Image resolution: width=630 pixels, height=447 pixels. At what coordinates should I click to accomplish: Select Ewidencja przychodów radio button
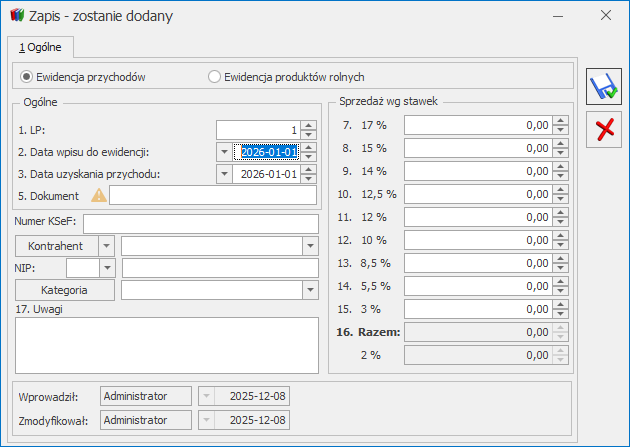click(27, 76)
